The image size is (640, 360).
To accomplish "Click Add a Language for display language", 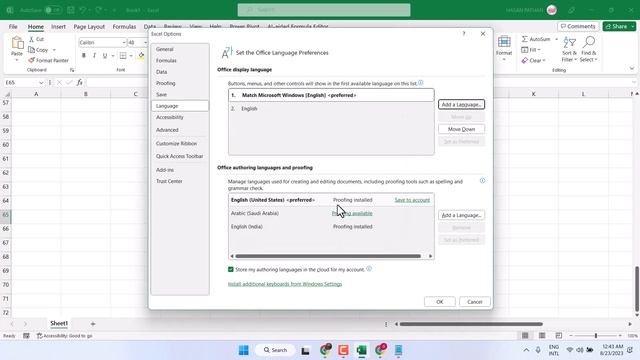I will tap(462, 104).
